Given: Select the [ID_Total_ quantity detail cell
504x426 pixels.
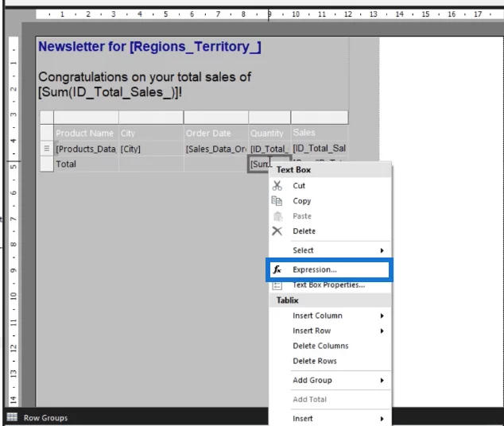Looking at the screenshot, I should pos(269,149).
